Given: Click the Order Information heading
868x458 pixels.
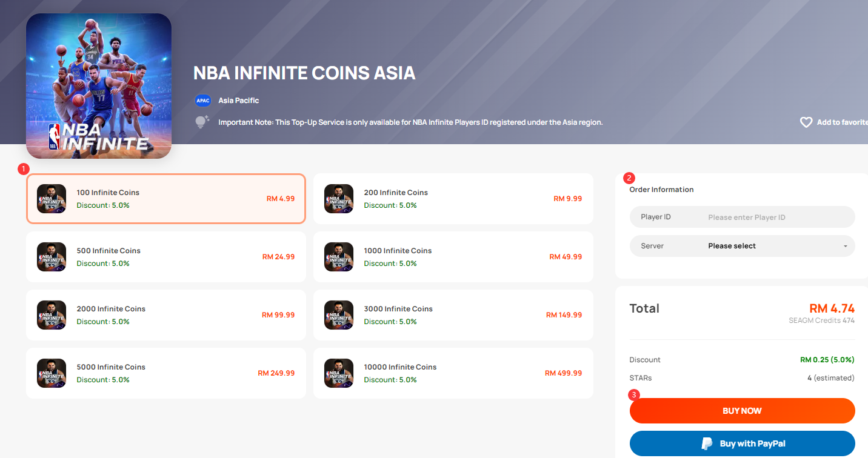Looking at the screenshot, I should (661, 190).
